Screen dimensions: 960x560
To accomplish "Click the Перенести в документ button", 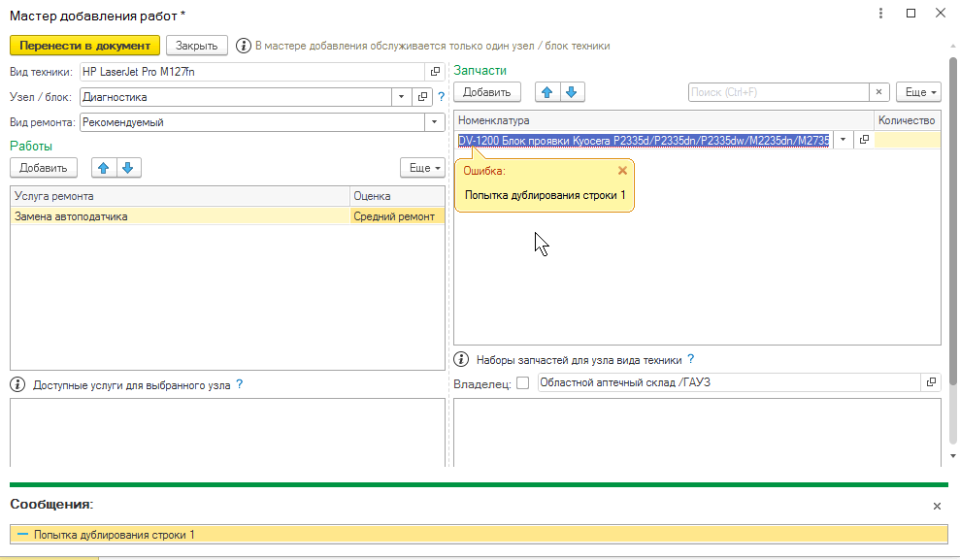I will pos(84,46).
